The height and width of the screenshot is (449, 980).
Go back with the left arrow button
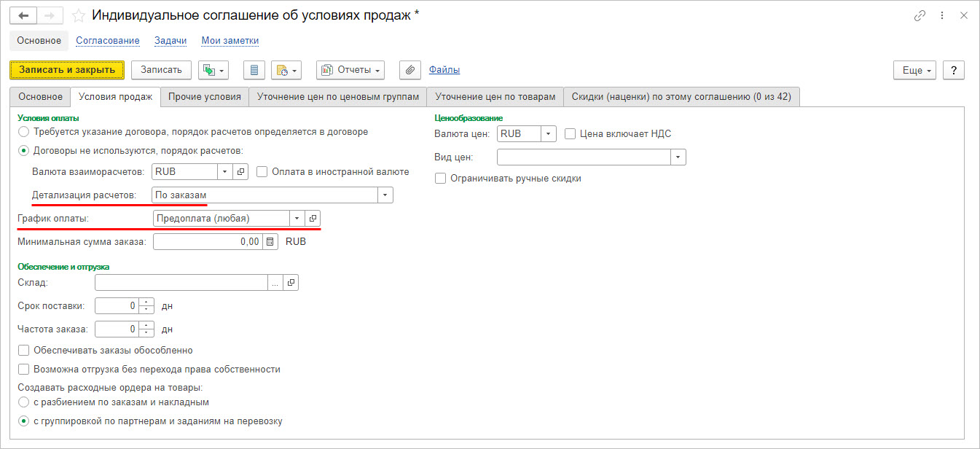click(23, 15)
